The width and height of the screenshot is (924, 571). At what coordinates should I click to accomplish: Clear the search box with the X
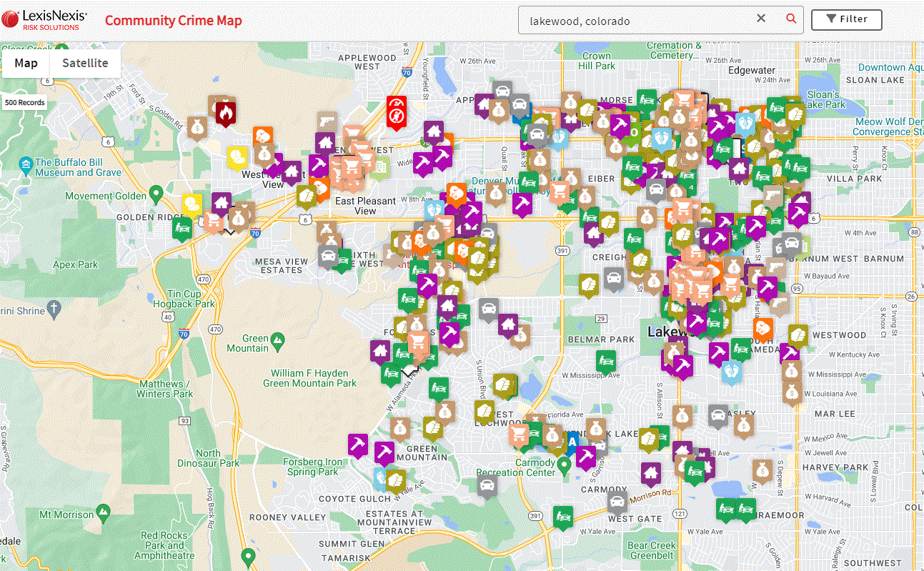coord(761,19)
